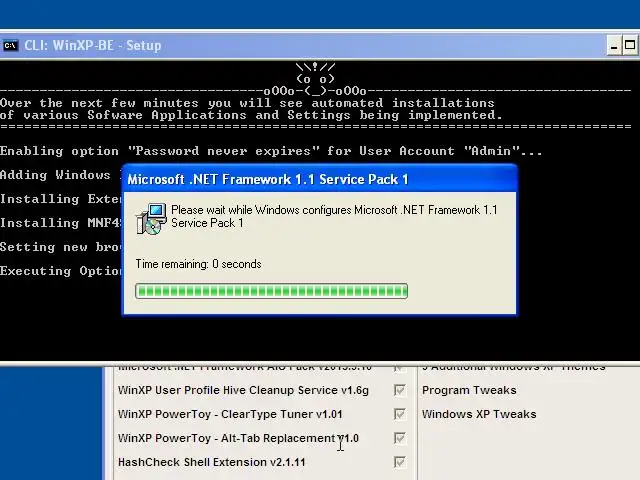Click the CLI: WinXP-BE - Setup title bar
Image resolution: width=640 pixels, height=480 pixels.
coord(320,45)
